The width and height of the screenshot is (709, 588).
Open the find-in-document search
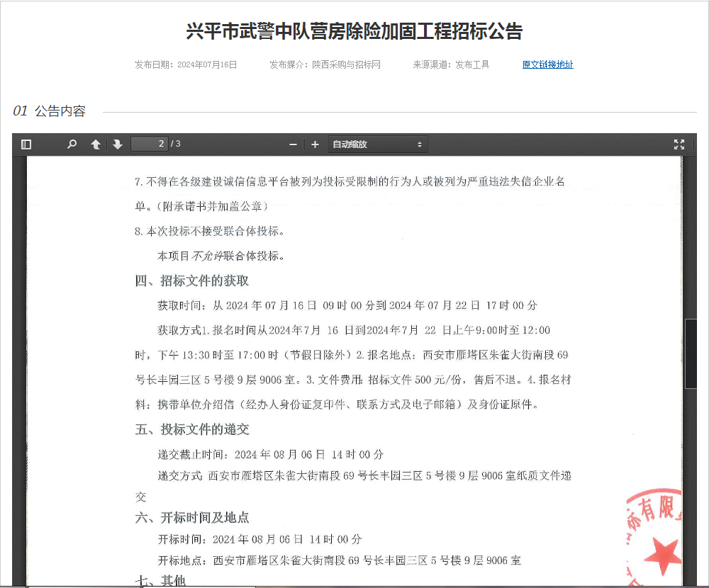click(72, 145)
